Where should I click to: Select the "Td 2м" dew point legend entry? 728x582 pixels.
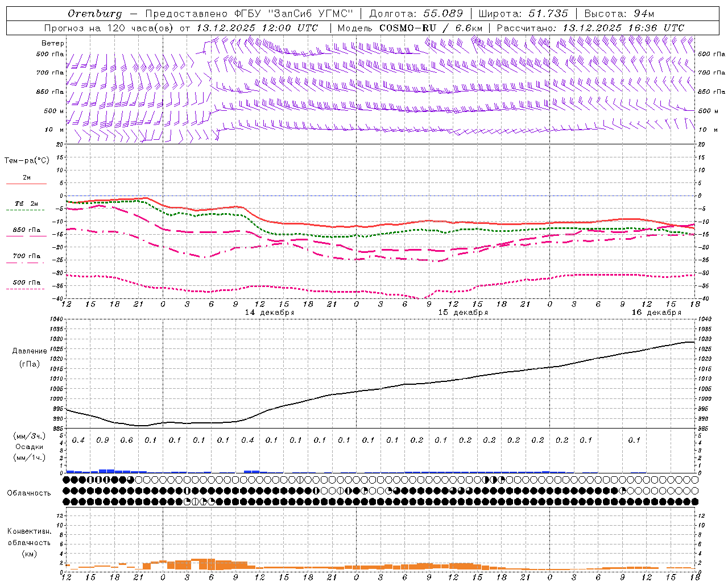[x=27, y=203]
